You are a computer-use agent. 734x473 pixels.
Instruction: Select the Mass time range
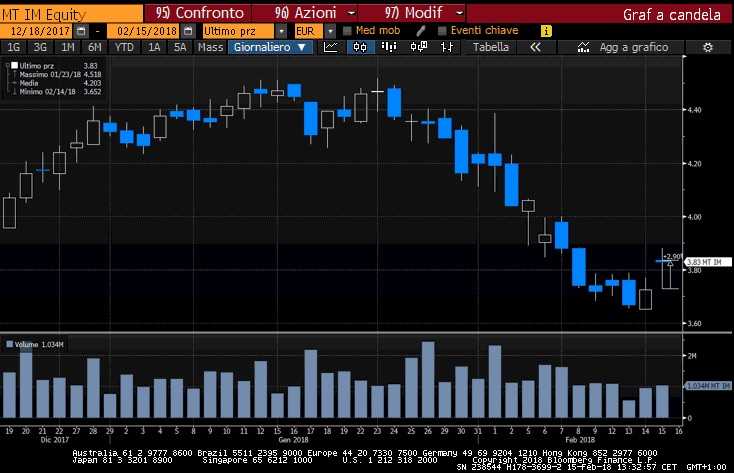point(210,47)
